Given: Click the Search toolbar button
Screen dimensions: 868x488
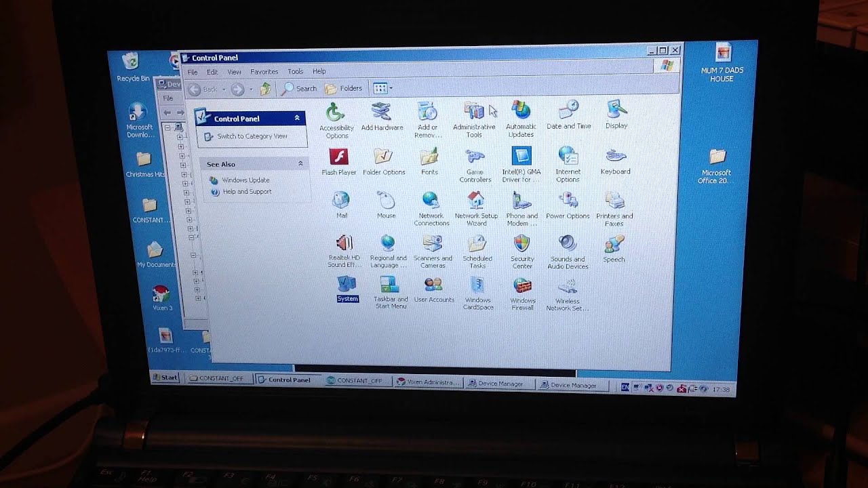Looking at the screenshot, I should (x=299, y=88).
